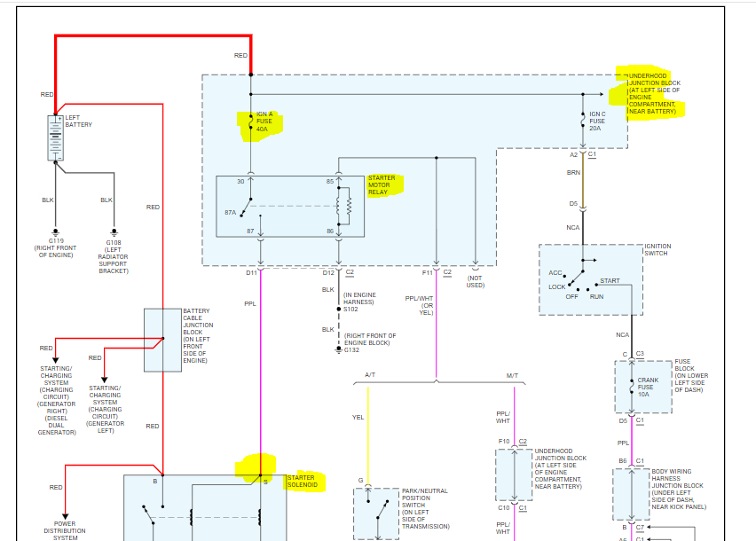The height and width of the screenshot is (541, 756).
Task: Click 'G108 (LEFT RADIATOR SUPPORT BRACKET)' label
Action: [114, 257]
